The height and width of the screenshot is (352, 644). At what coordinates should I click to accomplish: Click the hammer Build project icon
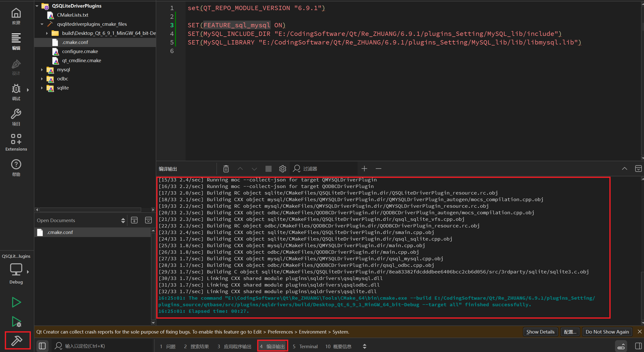click(17, 340)
